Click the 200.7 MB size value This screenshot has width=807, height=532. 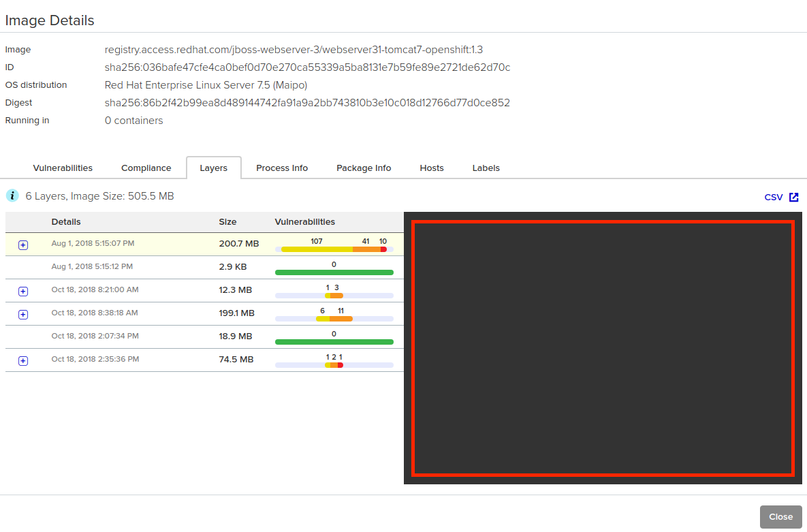click(x=239, y=244)
